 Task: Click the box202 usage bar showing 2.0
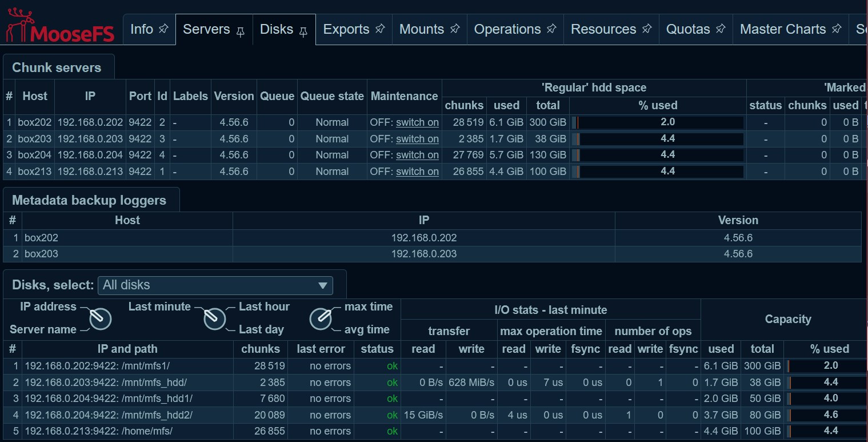658,122
